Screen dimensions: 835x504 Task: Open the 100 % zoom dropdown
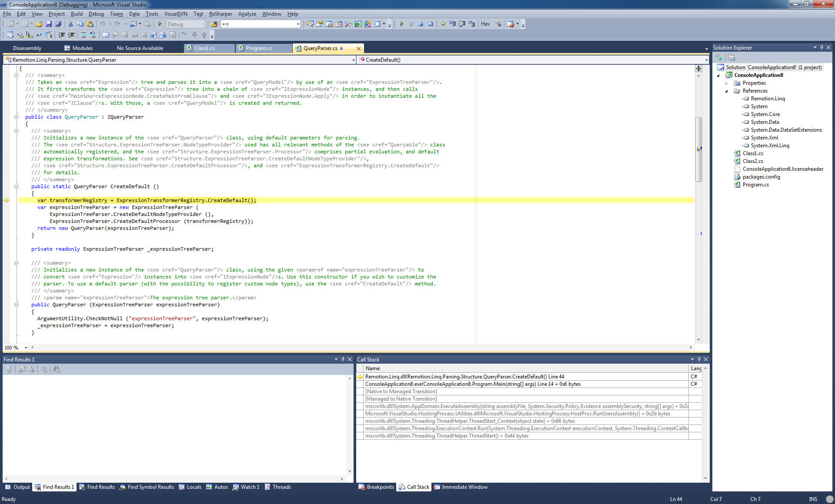pos(26,348)
